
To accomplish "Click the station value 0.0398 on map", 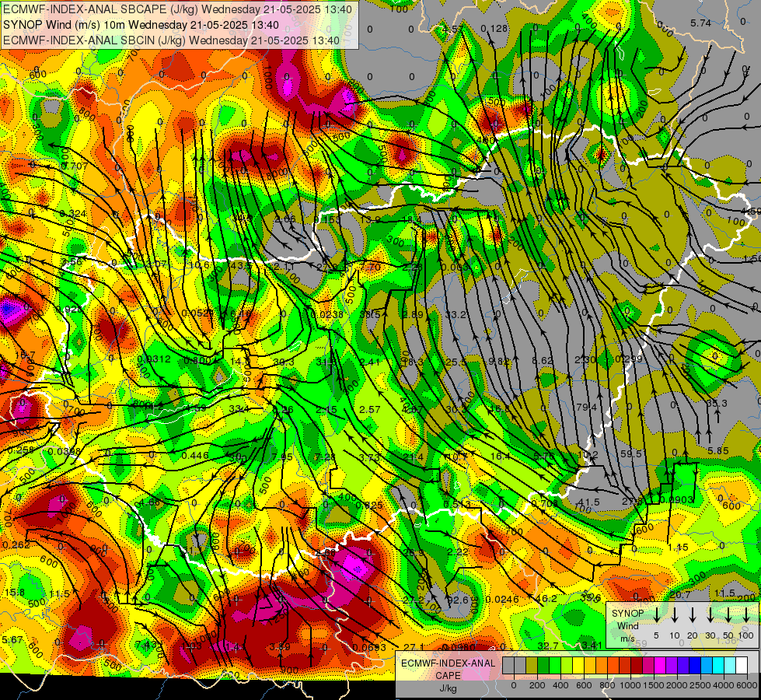I will point(65,452).
